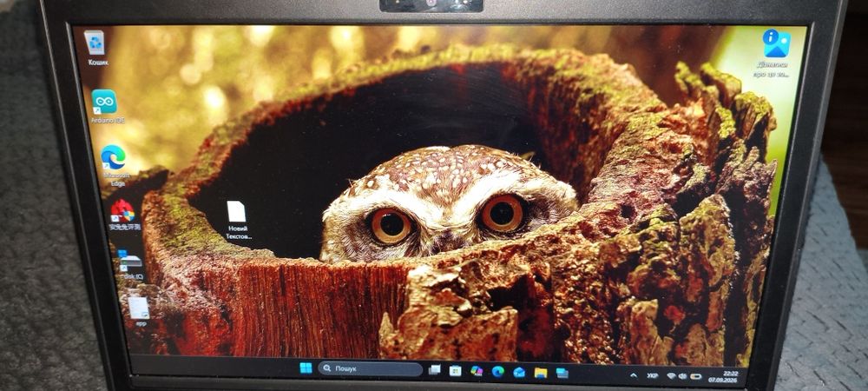The width and height of the screenshot is (868, 391).
Task: Select the disk (C) shortcut icon
Action: tap(131, 263)
